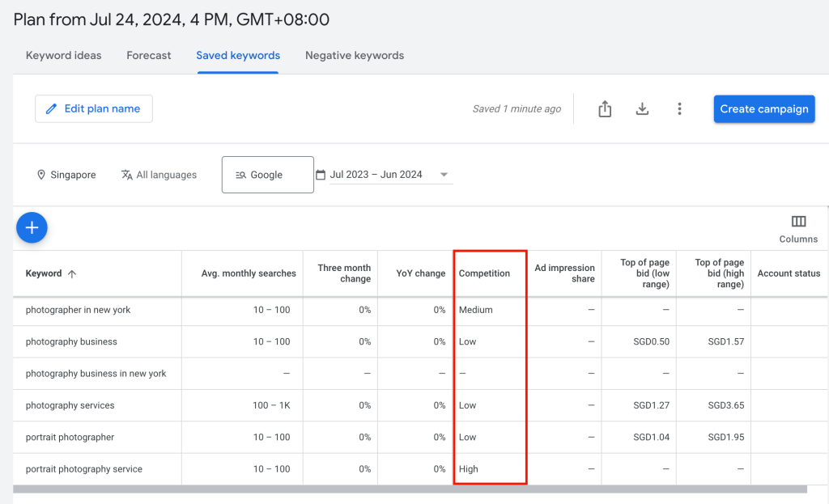Click the blue plus button to add keywords
Image resolution: width=829 pixels, height=504 pixels.
[32, 227]
